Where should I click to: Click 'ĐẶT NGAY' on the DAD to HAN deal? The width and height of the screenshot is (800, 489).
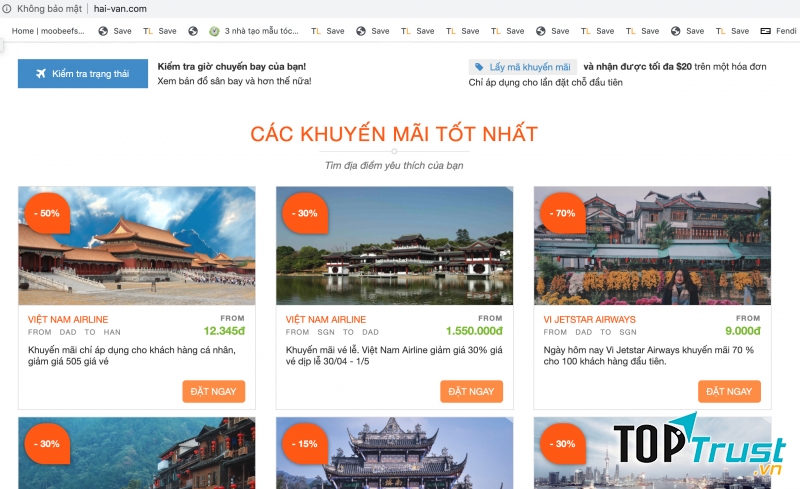(x=214, y=392)
